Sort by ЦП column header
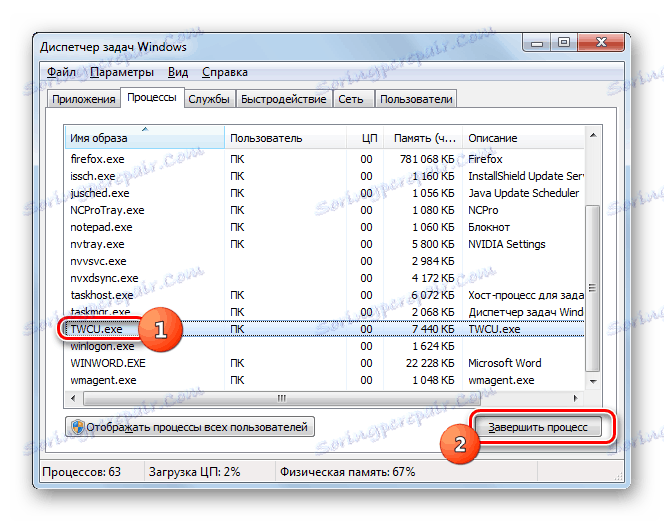Image resolution: width=664 pixels, height=522 pixels. [365, 138]
